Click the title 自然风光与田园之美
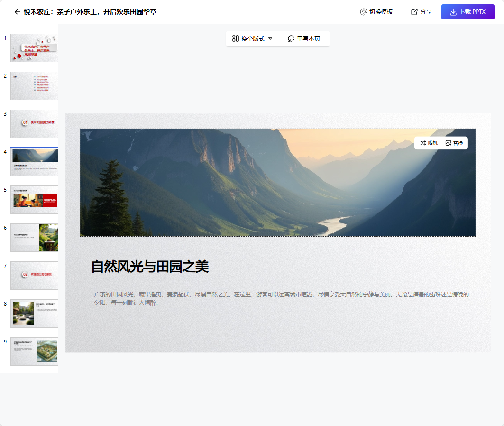 pyautogui.click(x=150, y=266)
